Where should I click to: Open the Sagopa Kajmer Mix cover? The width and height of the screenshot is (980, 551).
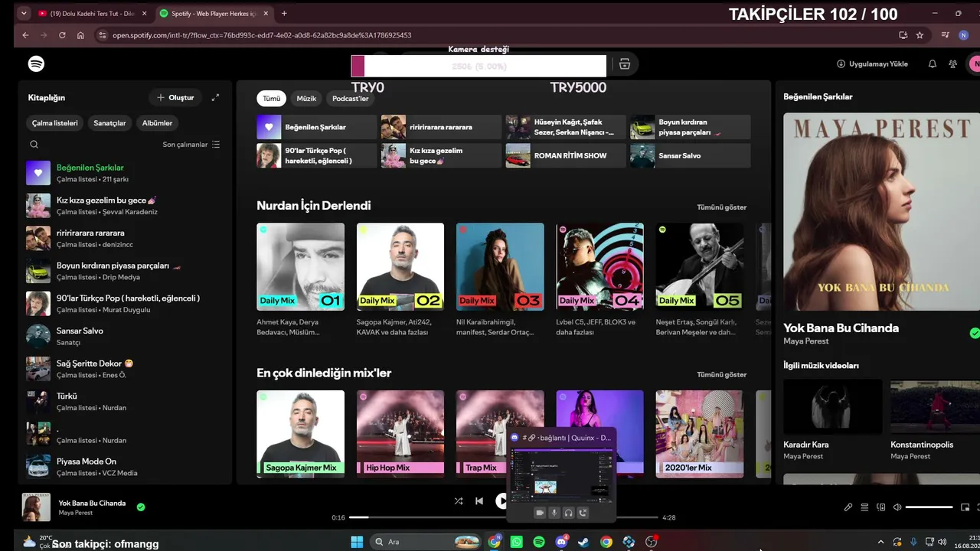coord(300,434)
